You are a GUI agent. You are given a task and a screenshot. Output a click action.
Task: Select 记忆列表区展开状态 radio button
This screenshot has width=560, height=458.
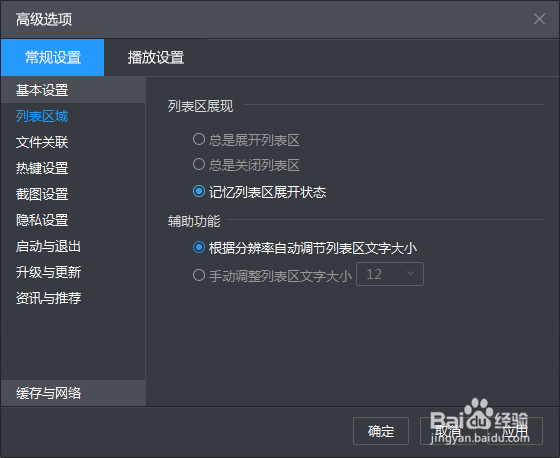point(199,191)
